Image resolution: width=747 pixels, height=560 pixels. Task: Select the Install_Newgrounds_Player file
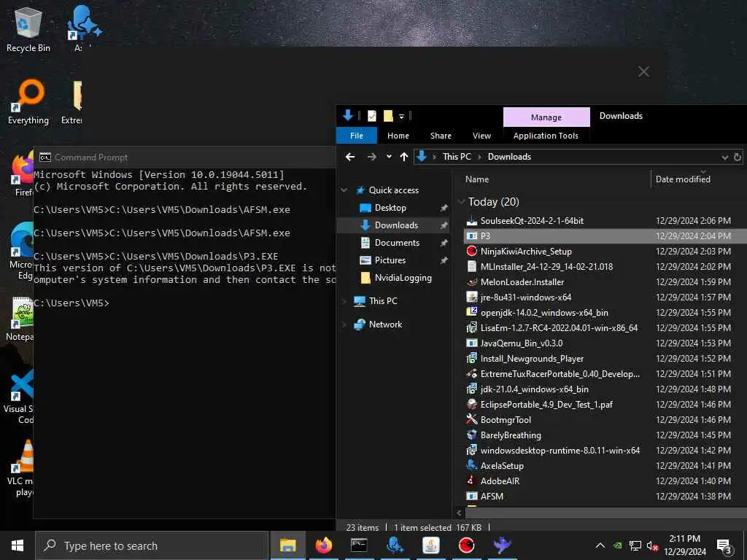532,359
